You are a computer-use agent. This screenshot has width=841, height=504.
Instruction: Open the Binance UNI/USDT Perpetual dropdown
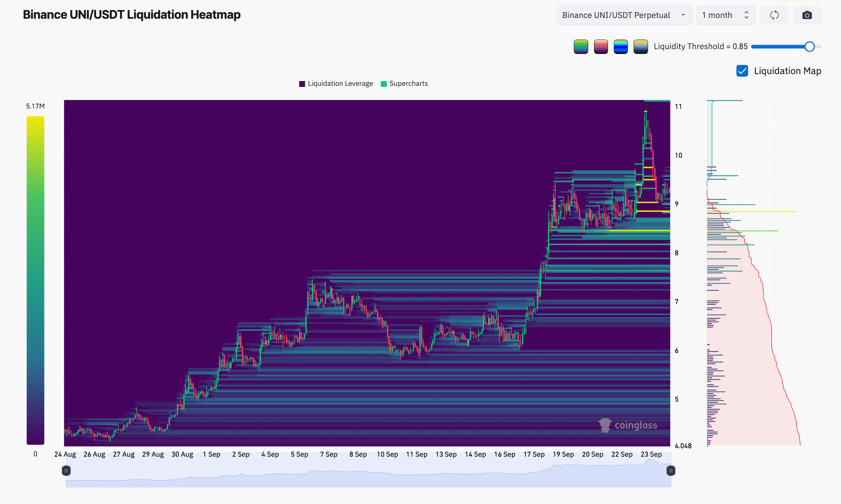[625, 15]
